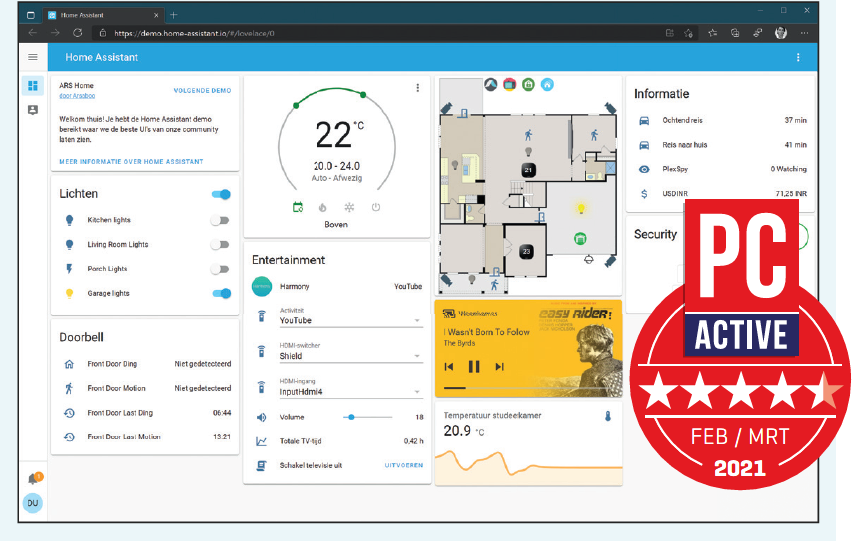Click Front Door Last Motion row
The width and height of the screenshot is (856, 541).
click(x=146, y=437)
